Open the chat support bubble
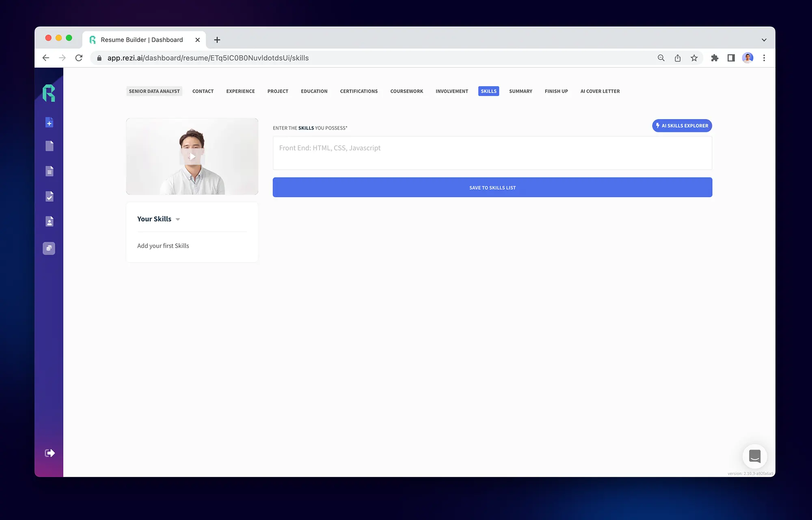Image resolution: width=812 pixels, height=520 pixels. point(755,456)
